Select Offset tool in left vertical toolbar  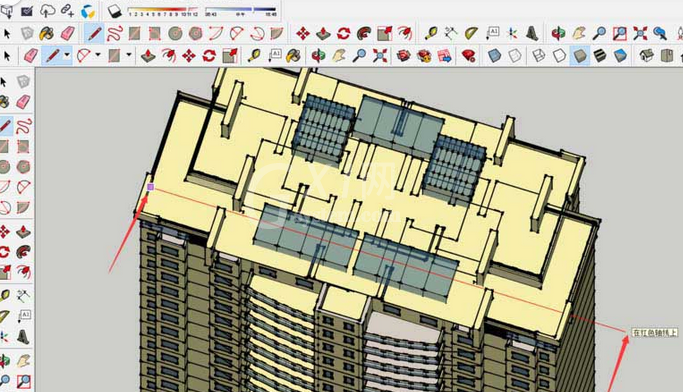pyautogui.click(x=24, y=272)
